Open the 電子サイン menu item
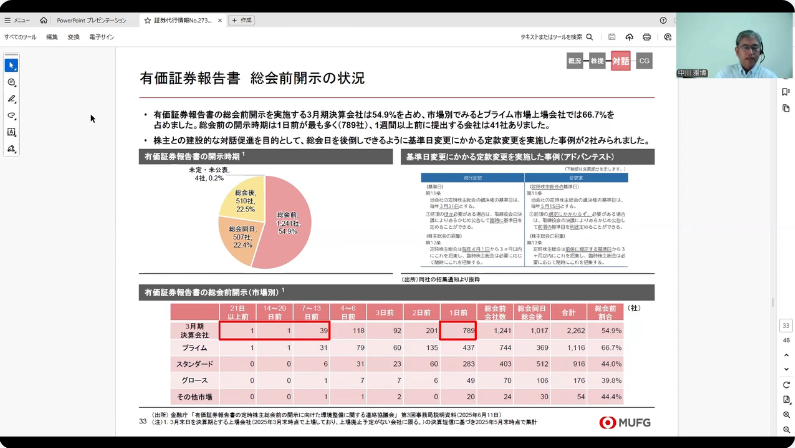Viewport: 795px width, 448px height. pyautogui.click(x=101, y=37)
